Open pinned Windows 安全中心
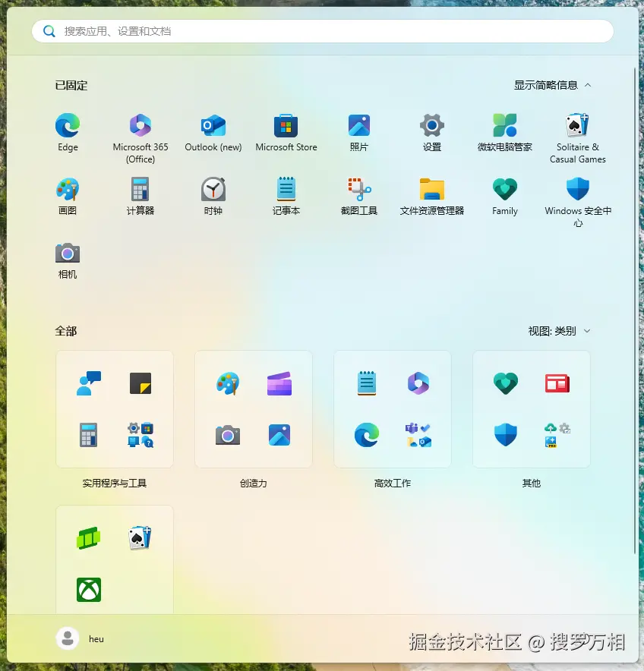The height and width of the screenshot is (671, 644). point(578,202)
